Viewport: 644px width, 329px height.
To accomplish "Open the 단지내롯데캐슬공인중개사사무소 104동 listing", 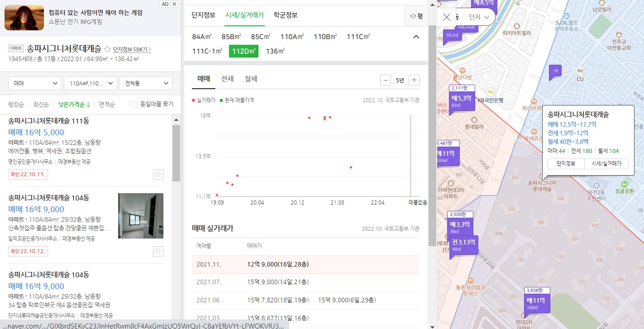I will point(86,295).
